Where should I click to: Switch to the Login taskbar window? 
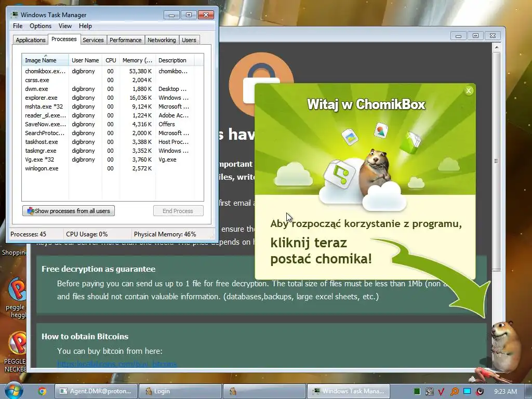tap(180, 391)
